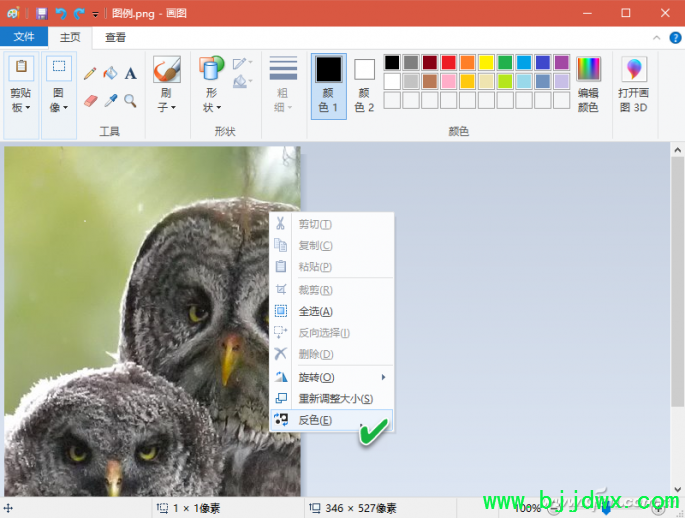The image size is (685, 518).
Task: Choose 全选(A) in context menu
Action: click(x=332, y=311)
